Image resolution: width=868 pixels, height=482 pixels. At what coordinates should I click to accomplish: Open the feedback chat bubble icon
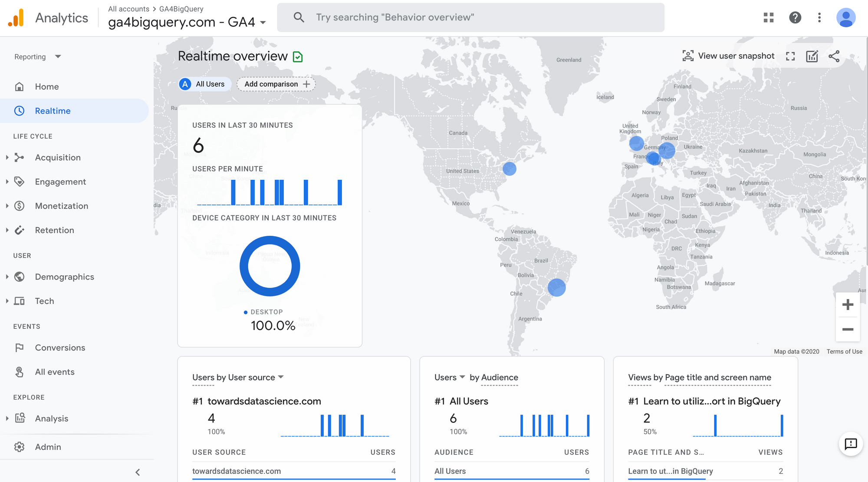click(x=850, y=443)
